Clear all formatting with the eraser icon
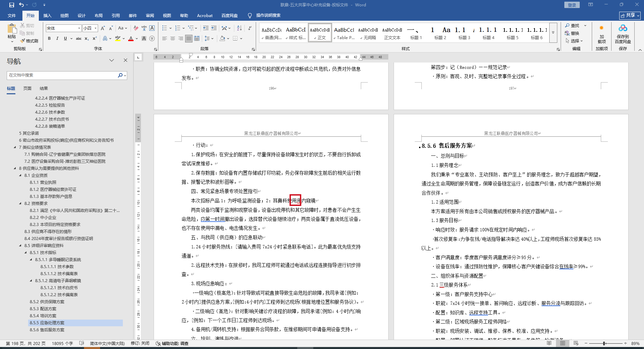644x349 pixels. tap(136, 28)
